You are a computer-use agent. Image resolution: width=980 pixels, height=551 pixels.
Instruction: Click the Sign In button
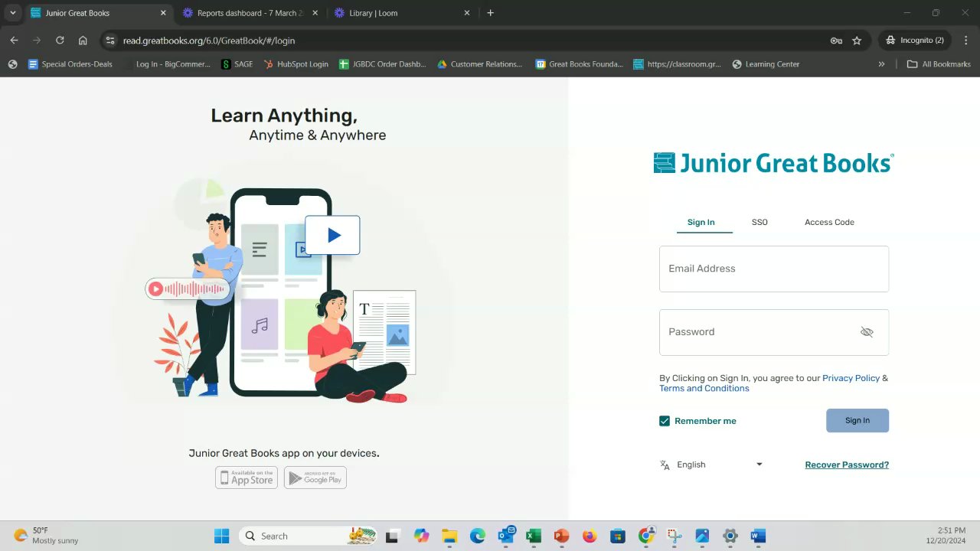[x=857, y=420]
